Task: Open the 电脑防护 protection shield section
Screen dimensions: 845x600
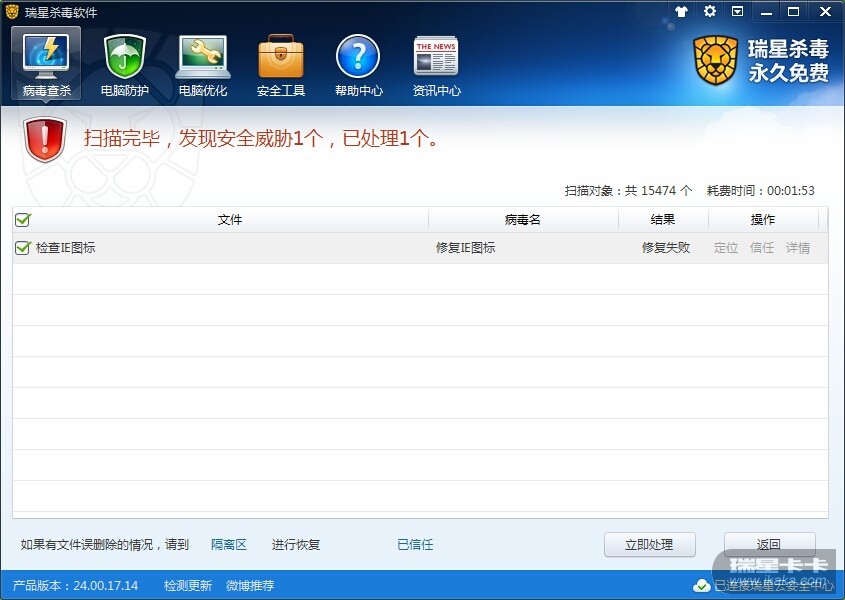Action: (x=124, y=64)
